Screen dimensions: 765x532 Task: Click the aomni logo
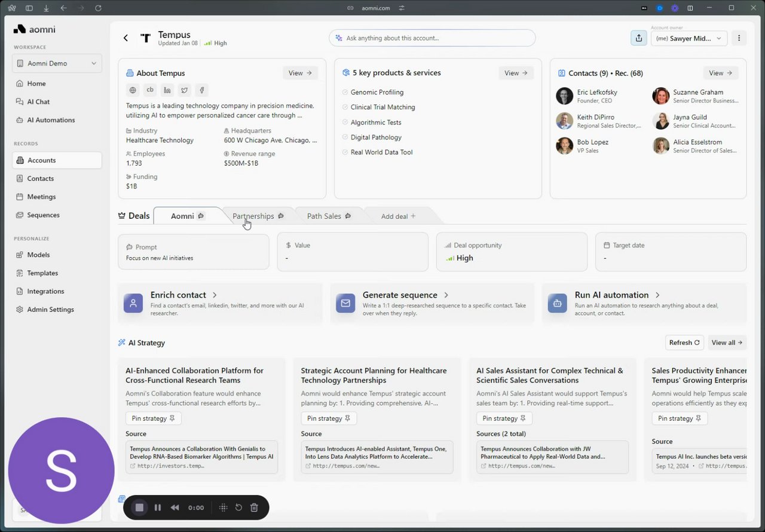35,29
